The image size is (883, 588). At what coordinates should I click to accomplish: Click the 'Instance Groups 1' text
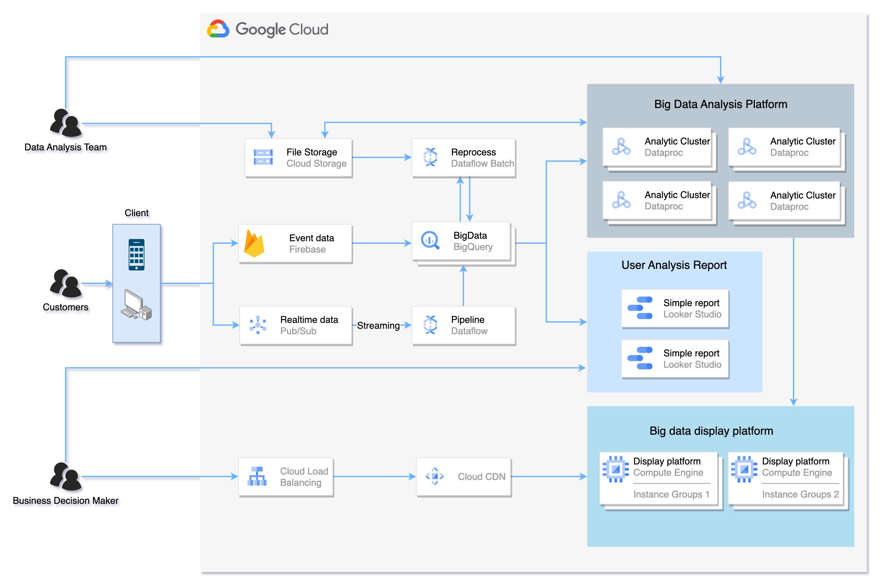pos(671,494)
